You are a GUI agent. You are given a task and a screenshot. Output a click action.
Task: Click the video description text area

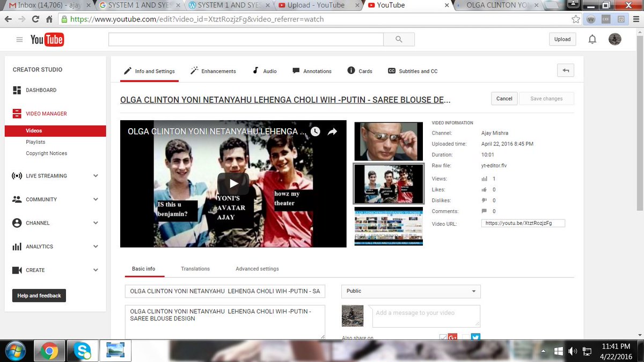tap(225, 322)
